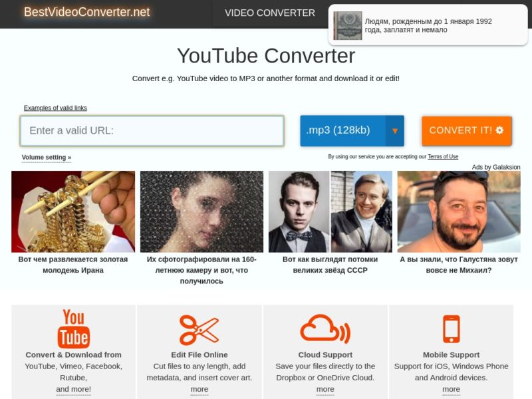Click 'more' under Cloud Support
The image size is (532, 399).
pos(325,389)
